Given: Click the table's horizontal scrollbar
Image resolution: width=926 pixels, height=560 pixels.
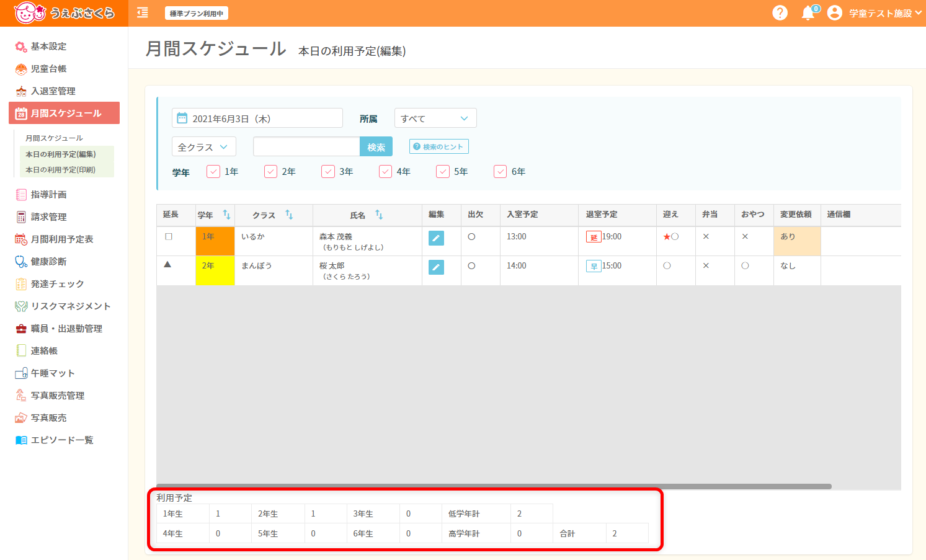Looking at the screenshot, I should tap(494, 487).
